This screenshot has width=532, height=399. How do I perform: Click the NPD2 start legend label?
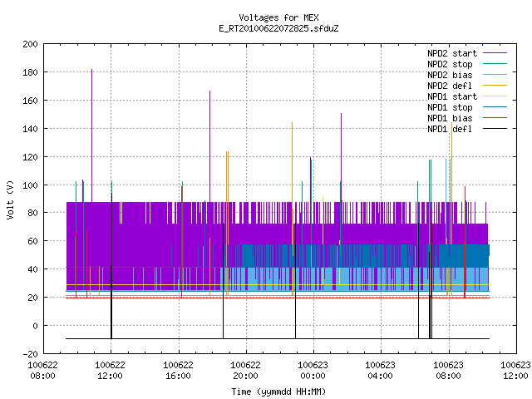452,53
